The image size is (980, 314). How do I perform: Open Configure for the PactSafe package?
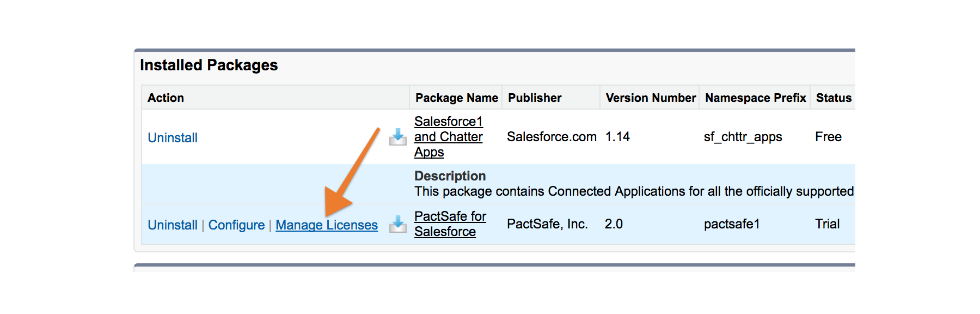click(236, 225)
